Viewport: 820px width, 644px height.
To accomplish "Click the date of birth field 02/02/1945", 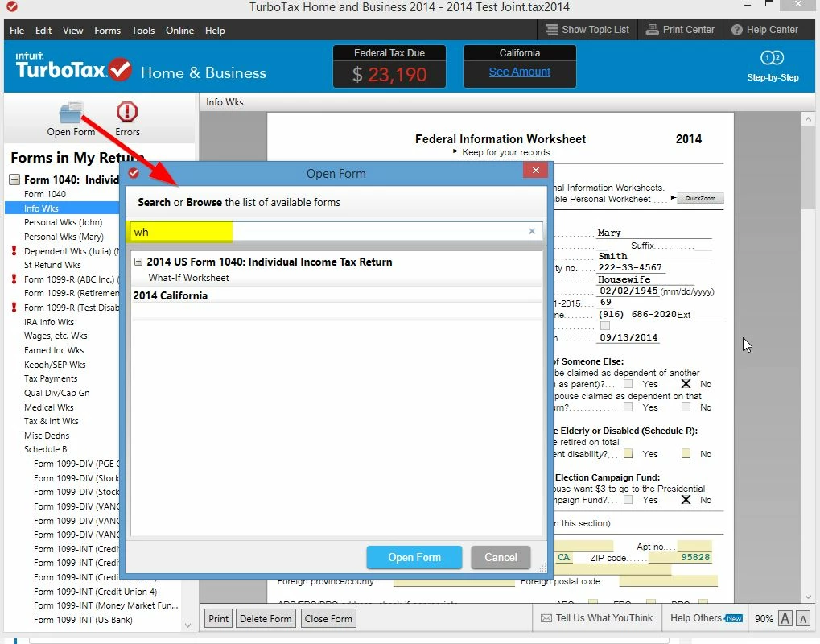I will 628,291.
